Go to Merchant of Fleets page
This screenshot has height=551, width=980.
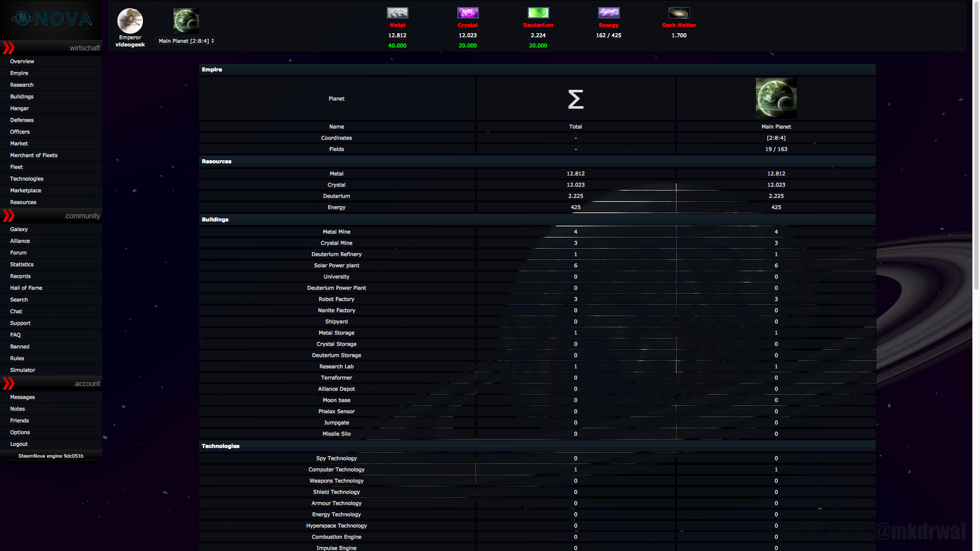34,155
